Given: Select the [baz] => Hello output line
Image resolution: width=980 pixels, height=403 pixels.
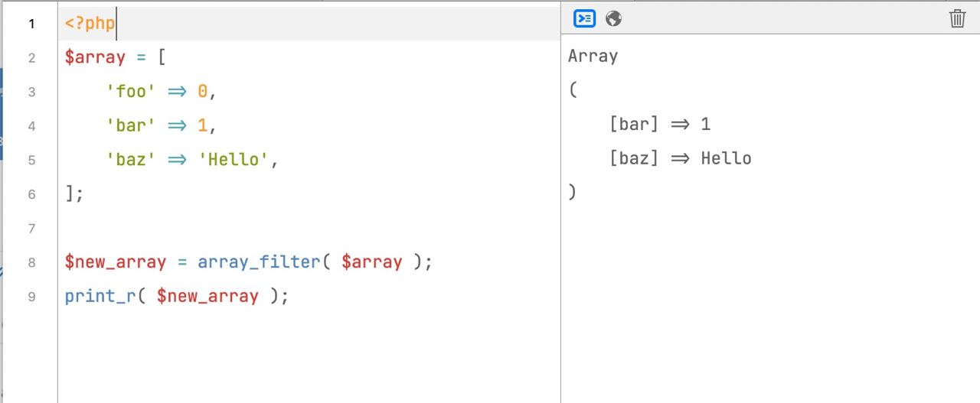Looking at the screenshot, I should click(x=681, y=158).
